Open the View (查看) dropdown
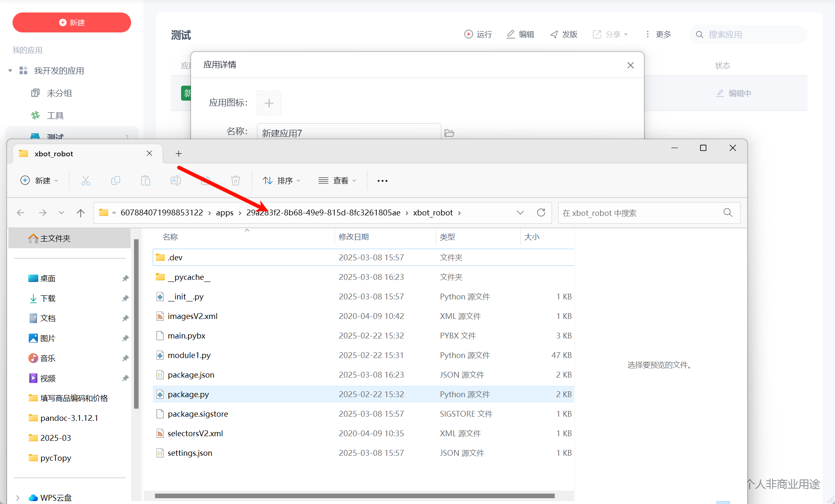 click(x=337, y=180)
